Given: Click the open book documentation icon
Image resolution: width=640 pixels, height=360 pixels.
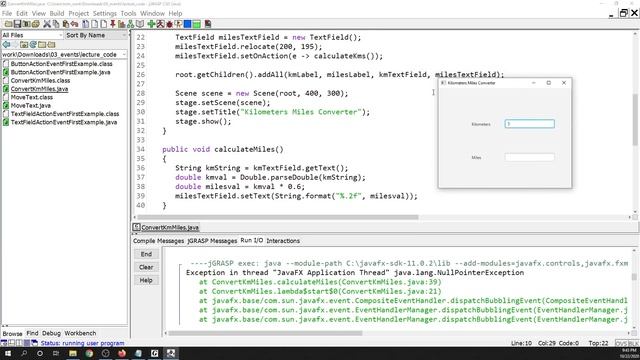Looking at the screenshot, I should click(x=140, y=24).
